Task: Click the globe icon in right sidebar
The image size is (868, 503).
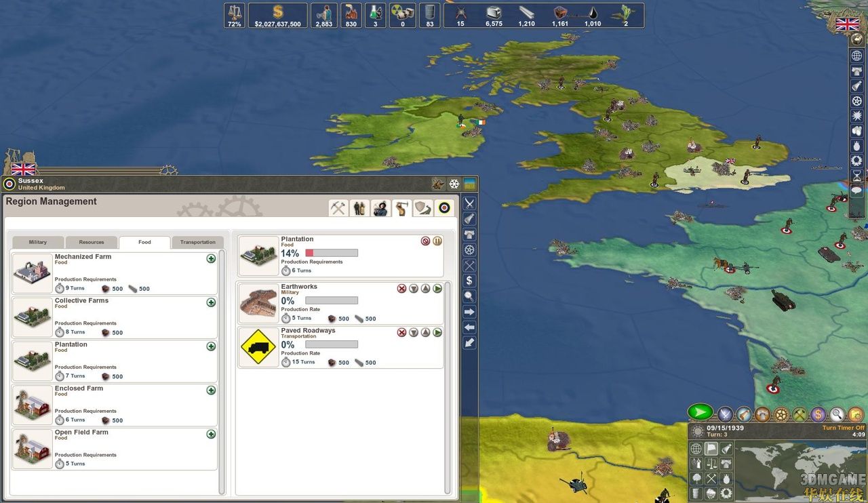Action: (857, 56)
